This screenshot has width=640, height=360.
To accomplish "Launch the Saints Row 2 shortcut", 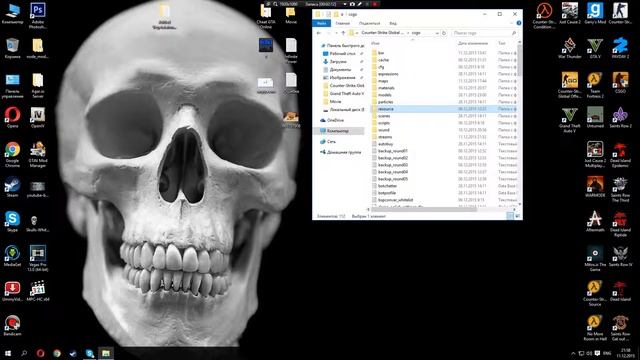I will point(620,117).
